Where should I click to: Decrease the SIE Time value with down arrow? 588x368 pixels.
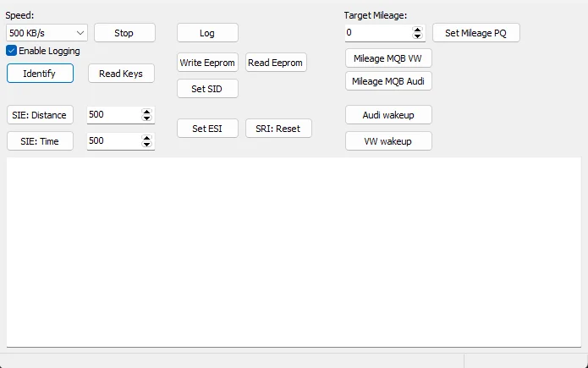point(147,145)
